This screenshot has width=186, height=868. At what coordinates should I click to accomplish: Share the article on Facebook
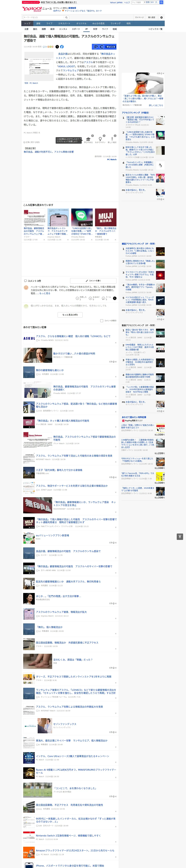point(62,47)
